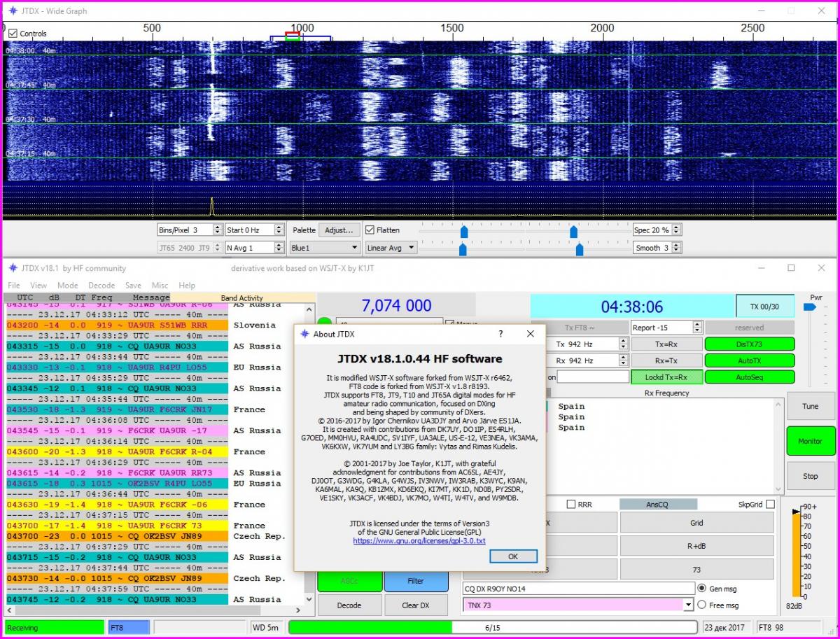Click the help question mark in the About dialog

[500, 334]
